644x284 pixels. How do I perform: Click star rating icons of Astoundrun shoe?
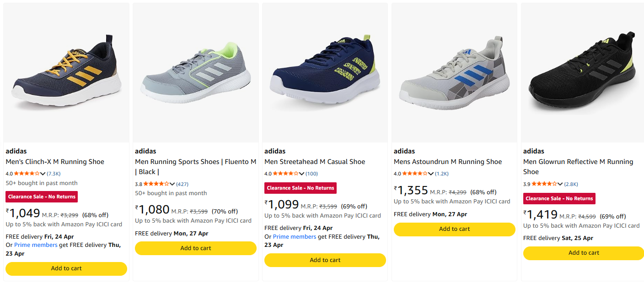point(415,174)
